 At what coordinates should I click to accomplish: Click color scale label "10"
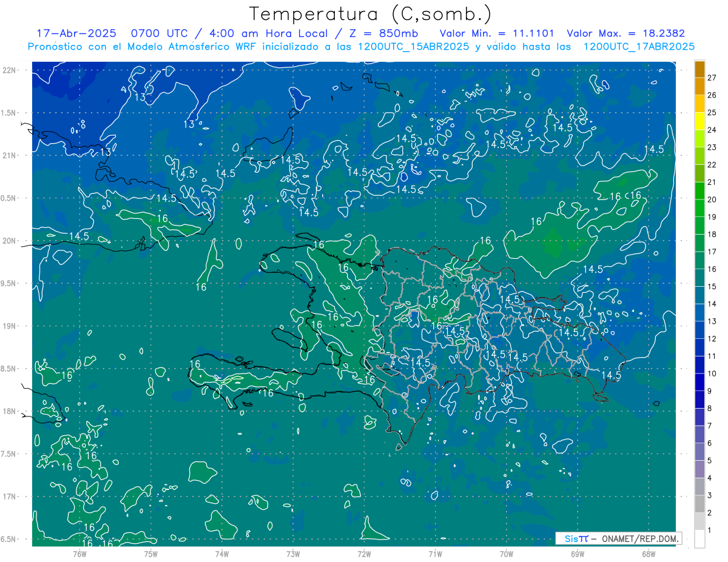[x=712, y=374]
